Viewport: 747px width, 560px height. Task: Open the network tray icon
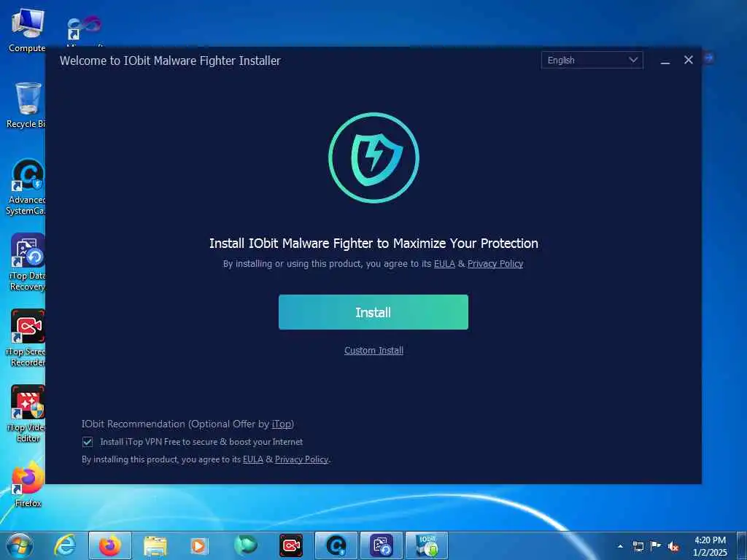click(638, 546)
